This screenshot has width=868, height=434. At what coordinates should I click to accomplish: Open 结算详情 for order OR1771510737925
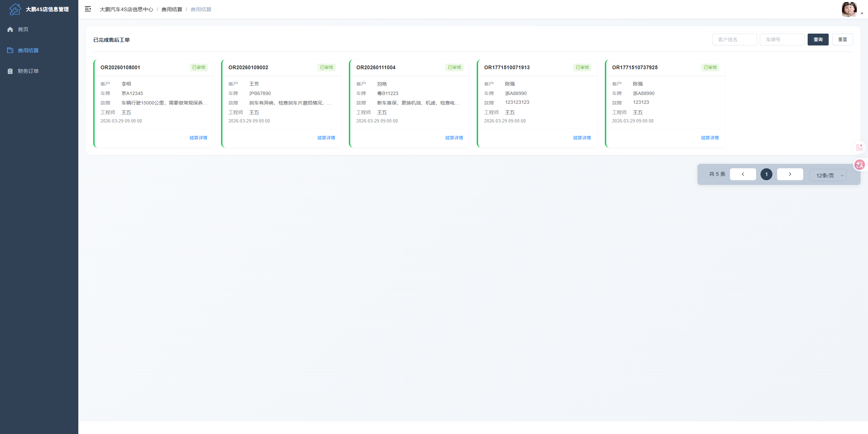tap(710, 138)
